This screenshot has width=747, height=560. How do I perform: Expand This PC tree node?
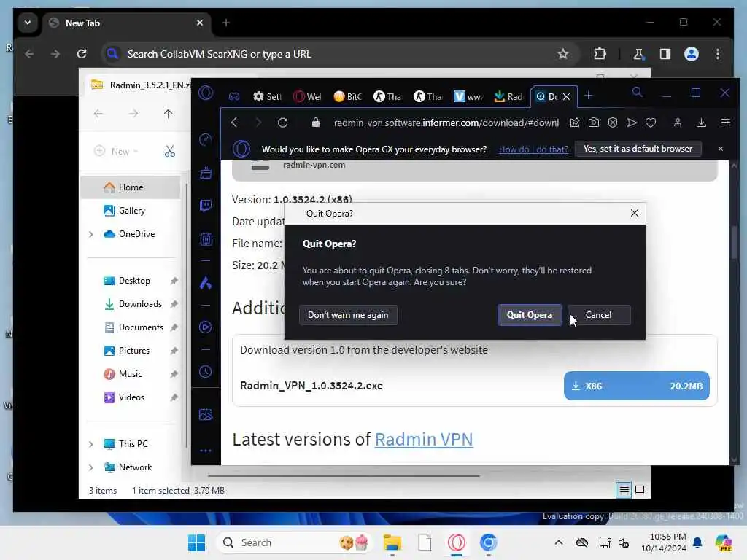(90, 444)
